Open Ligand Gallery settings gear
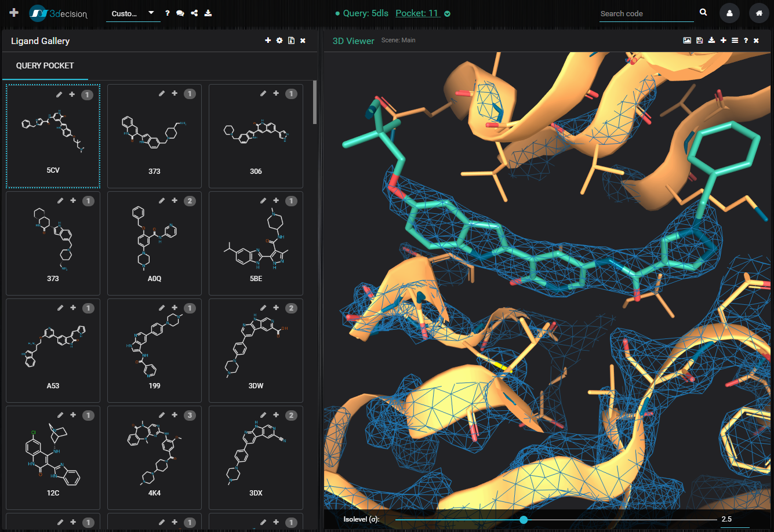 pos(279,41)
